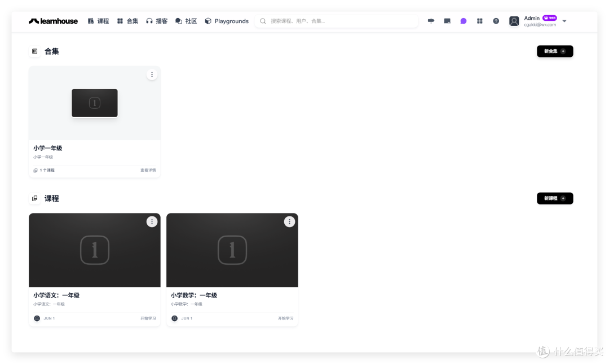Click the 小学一年级 collection title
Viewport: 609px width, 364px height.
48,148
